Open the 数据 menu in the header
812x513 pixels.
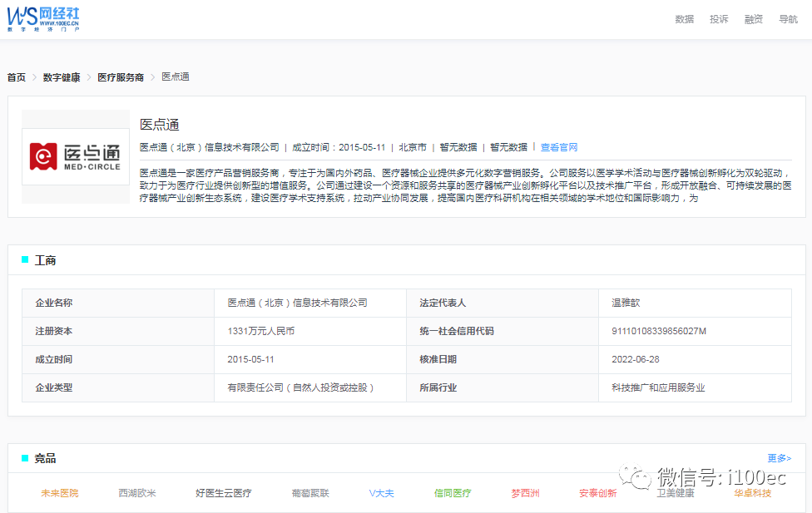684,19
